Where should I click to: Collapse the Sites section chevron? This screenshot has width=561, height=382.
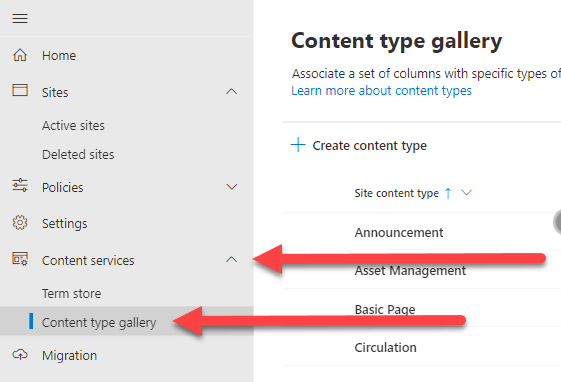(232, 92)
